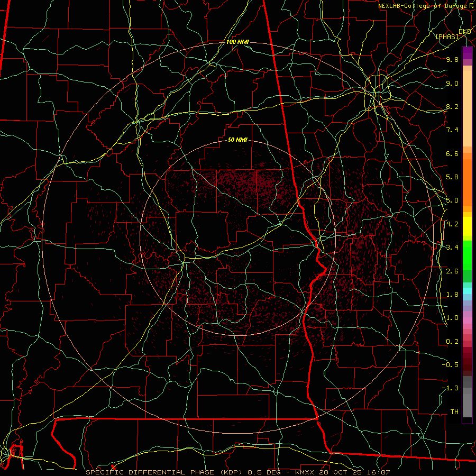Screen dimensions: 476x476
Task: Click the cyan color bar segment beside 1.8
Action: (x=467, y=291)
